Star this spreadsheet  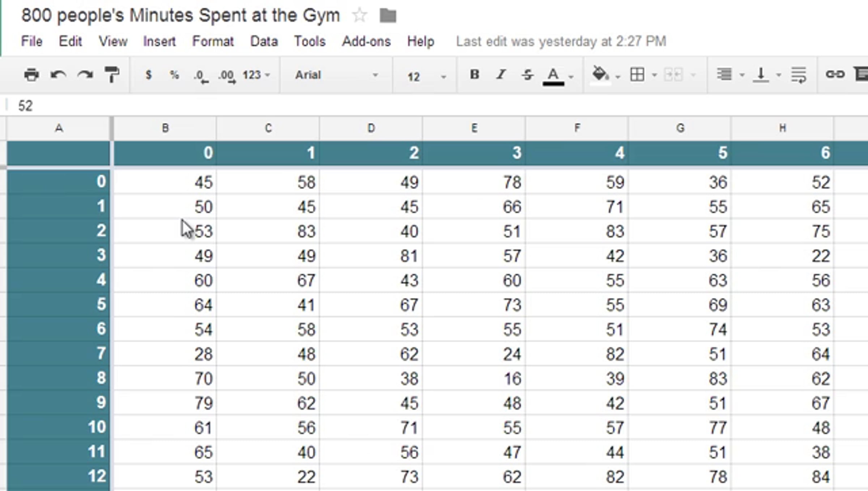pos(359,16)
